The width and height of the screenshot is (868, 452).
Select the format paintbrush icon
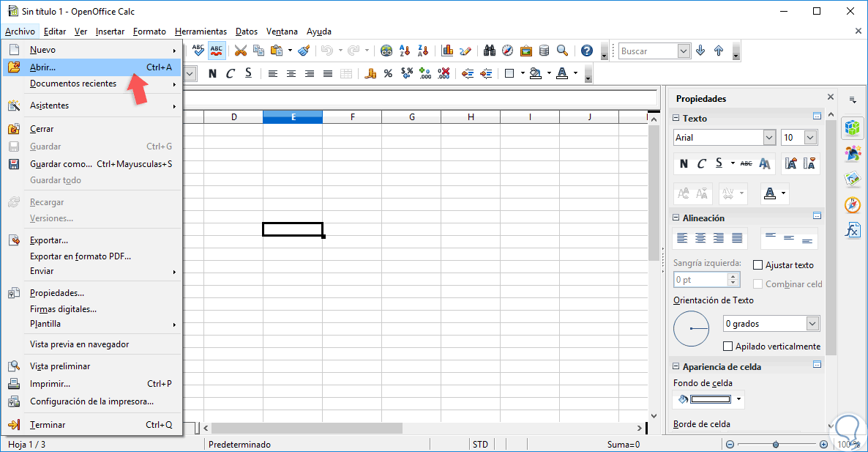303,51
